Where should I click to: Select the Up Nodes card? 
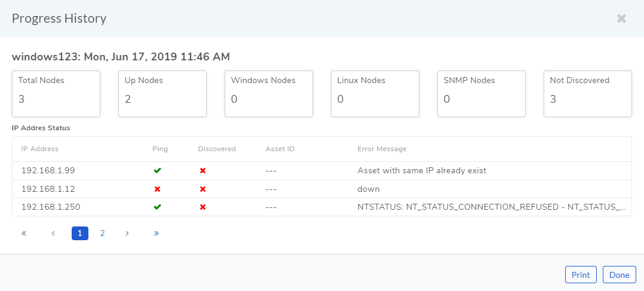[162, 94]
